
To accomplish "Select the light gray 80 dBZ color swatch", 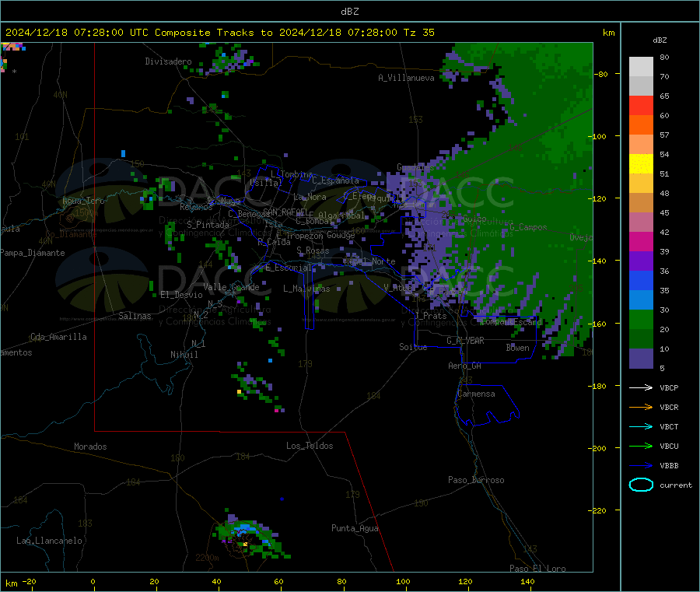I will tap(641, 67).
